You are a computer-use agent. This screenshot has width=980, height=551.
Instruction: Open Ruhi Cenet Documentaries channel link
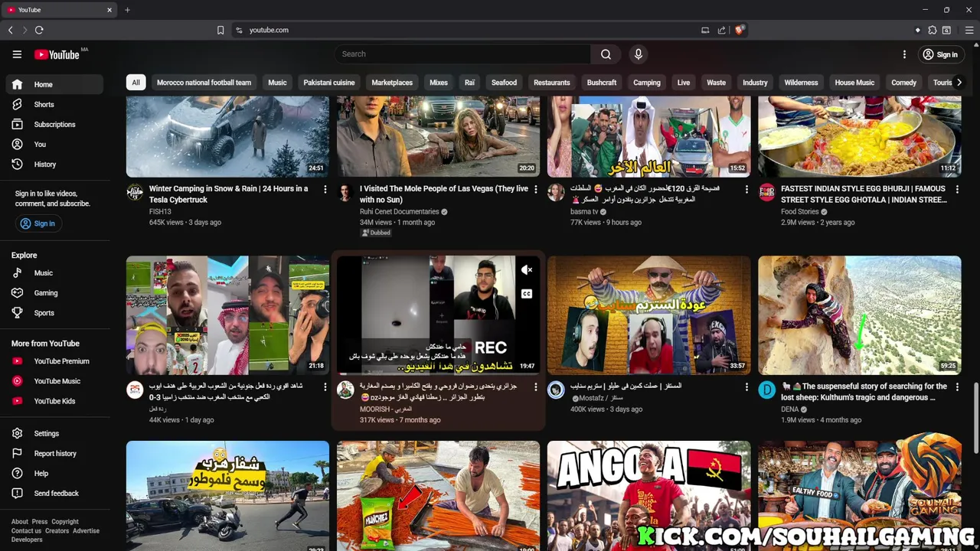[400, 212]
